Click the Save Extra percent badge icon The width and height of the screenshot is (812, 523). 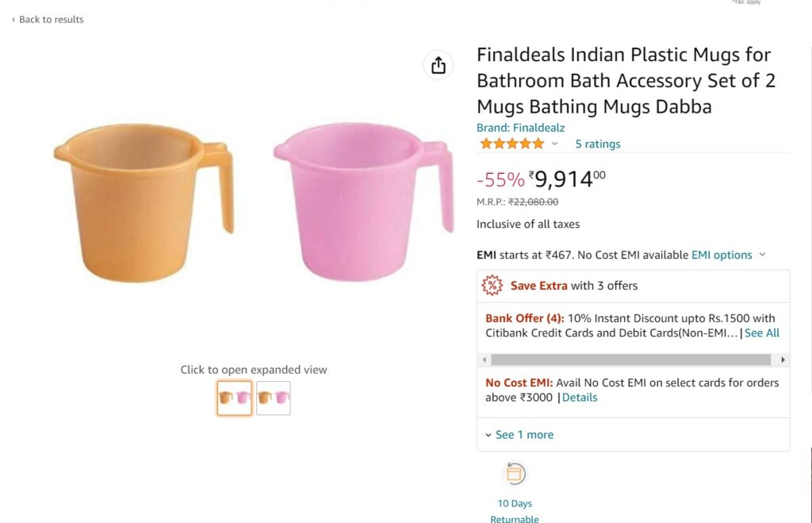[493, 285]
